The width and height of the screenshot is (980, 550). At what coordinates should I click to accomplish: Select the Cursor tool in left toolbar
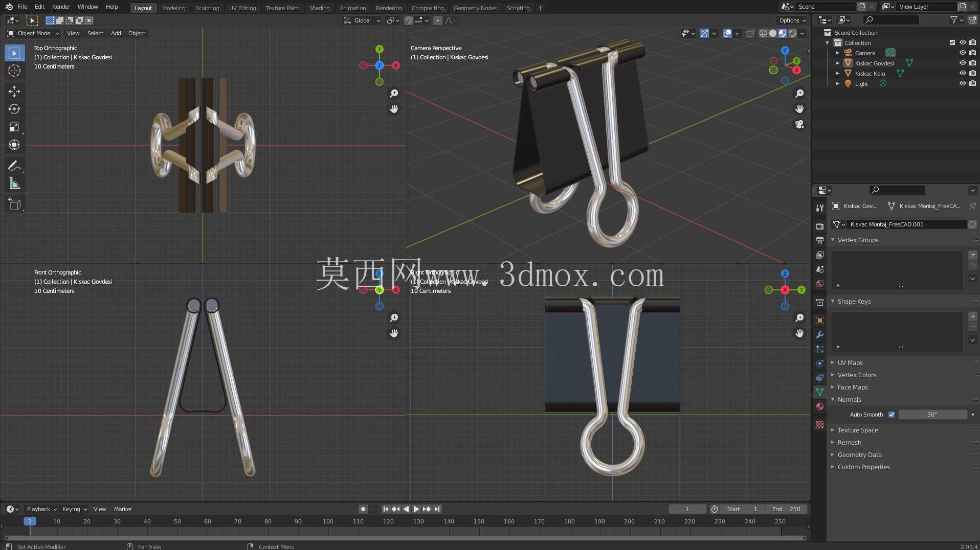click(14, 71)
